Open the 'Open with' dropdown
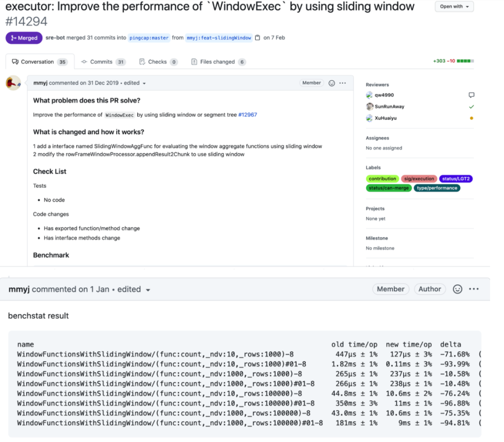 454,7
